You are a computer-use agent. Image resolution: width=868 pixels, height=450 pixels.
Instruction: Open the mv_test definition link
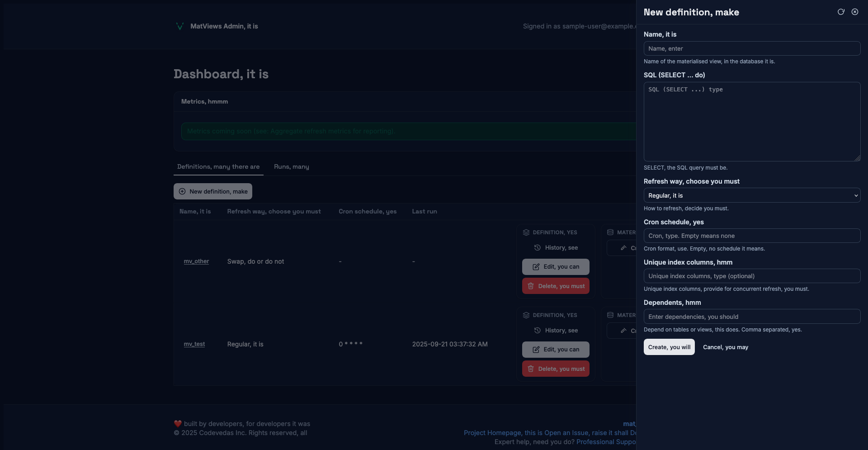pyautogui.click(x=194, y=344)
